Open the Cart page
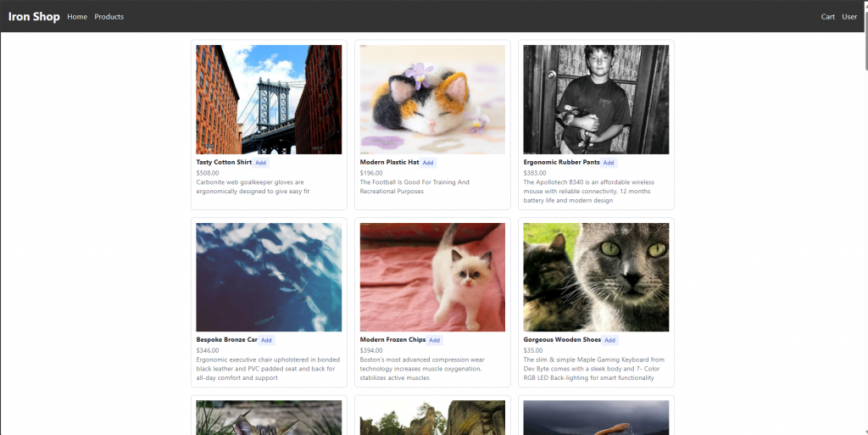Viewport: 868px width, 435px height. (827, 17)
